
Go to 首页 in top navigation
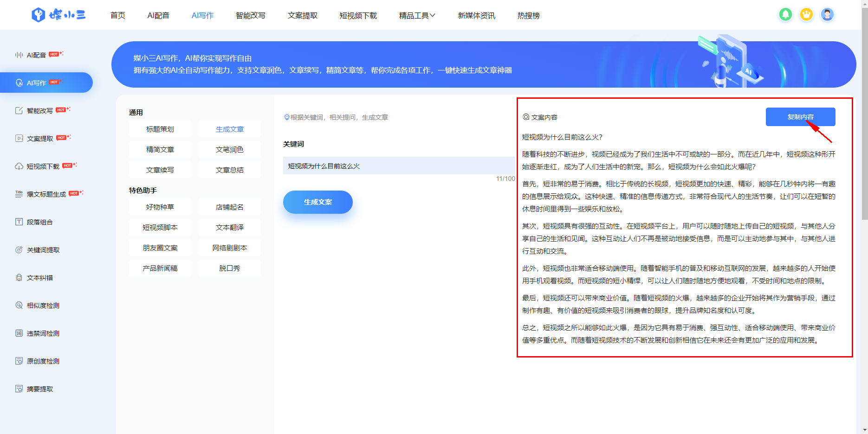pos(118,15)
